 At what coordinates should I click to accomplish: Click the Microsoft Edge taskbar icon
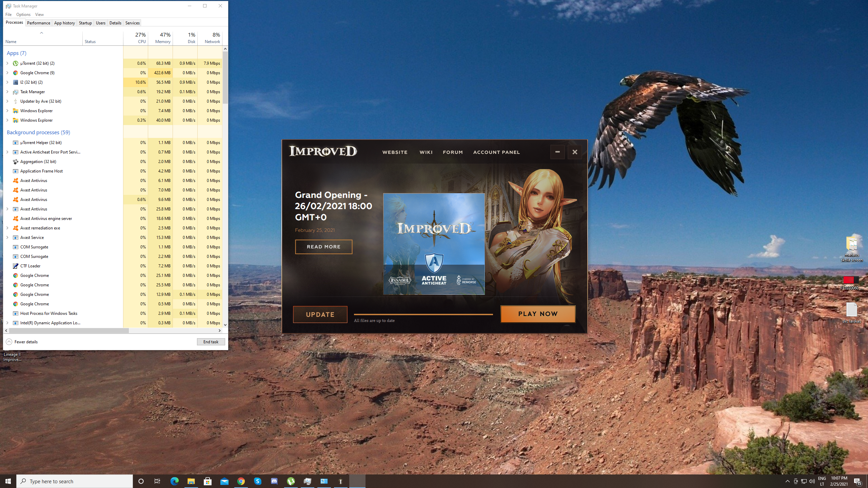coord(174,481)
